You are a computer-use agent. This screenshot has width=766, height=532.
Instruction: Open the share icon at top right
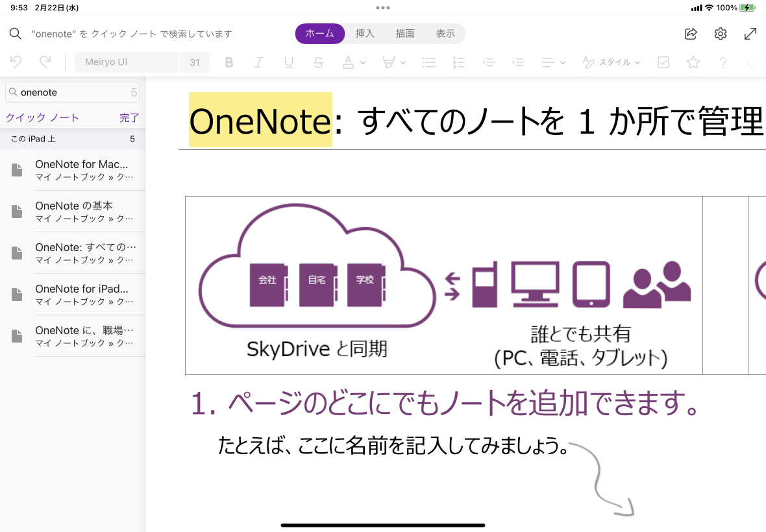(x=690, y=34)
